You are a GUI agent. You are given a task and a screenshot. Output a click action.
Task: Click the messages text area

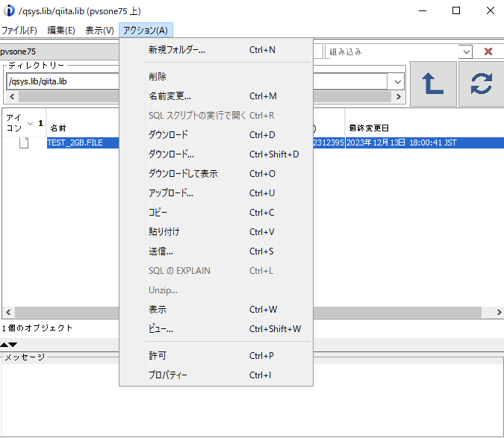(252, 400)
